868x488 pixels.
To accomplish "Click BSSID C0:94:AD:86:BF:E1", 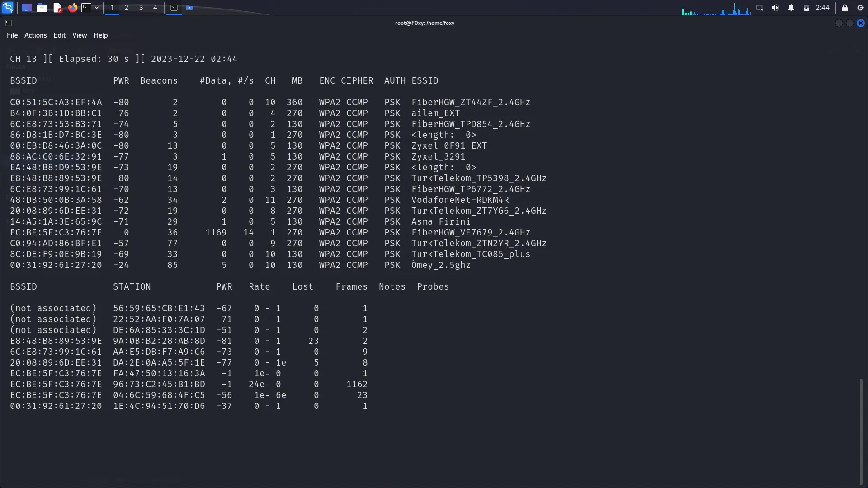I will 56,244.
